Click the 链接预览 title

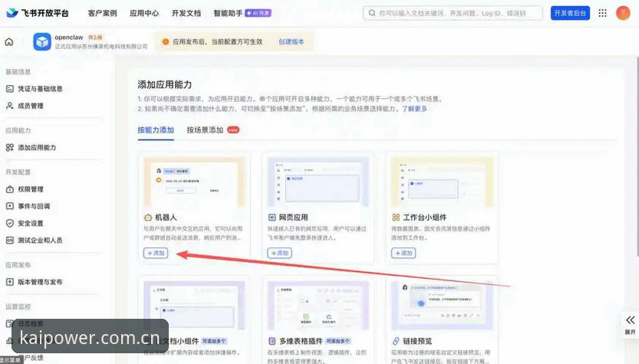point(417,341)
